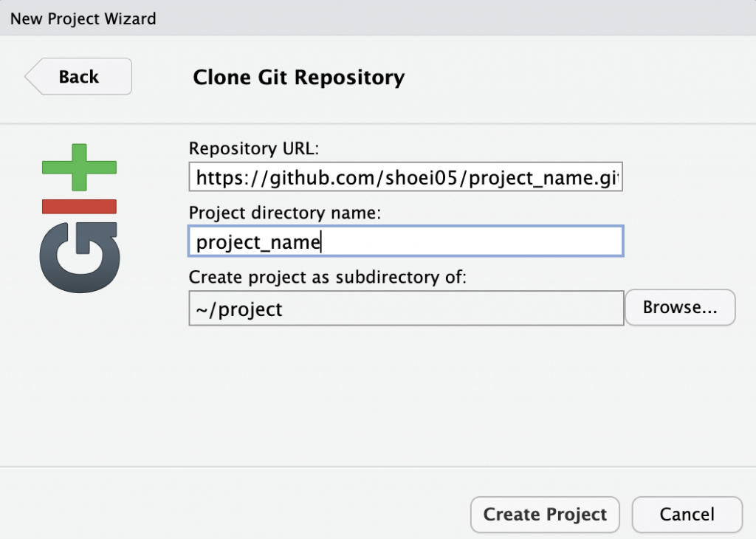756x539 pixels.
Task: Click the gray G letter of Git logo
Action: click(x=79, y=255)
